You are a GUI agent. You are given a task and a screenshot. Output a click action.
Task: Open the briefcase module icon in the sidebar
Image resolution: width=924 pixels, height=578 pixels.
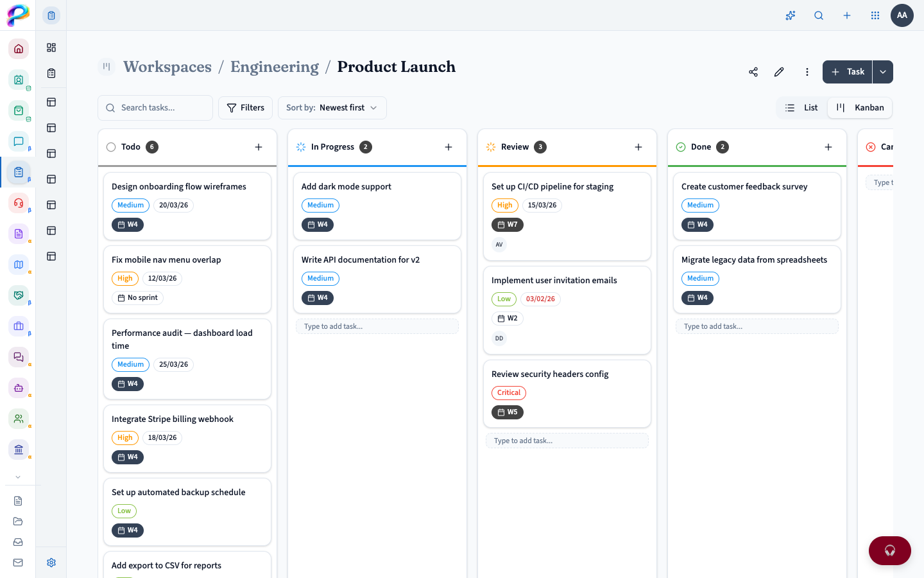(x=19, y=326)
